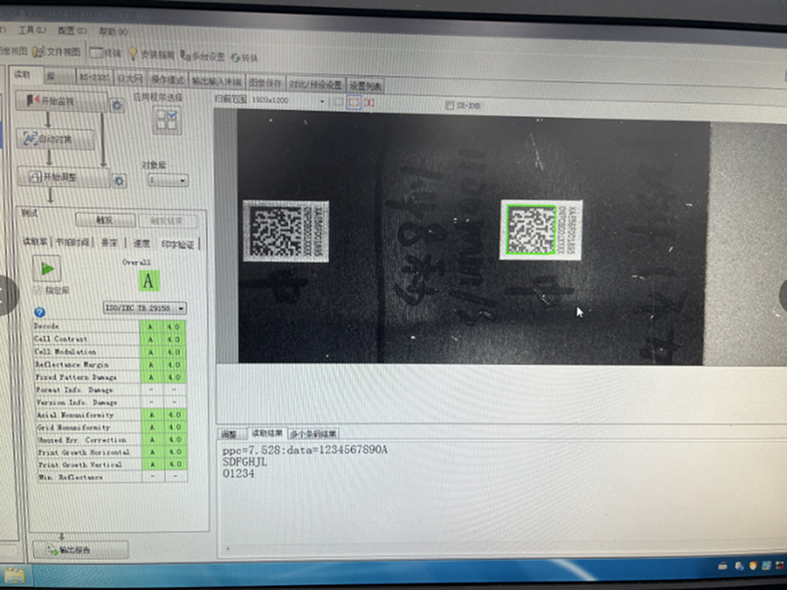Select the red bracket scan-area icon
This screenshot has height=590, width=787.
[x=370, y=102]
